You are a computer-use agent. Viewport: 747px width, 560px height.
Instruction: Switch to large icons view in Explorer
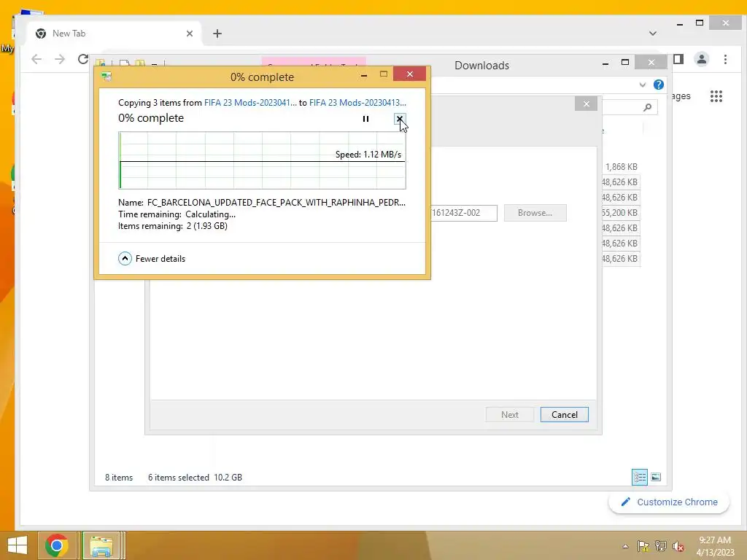point(656,477)
